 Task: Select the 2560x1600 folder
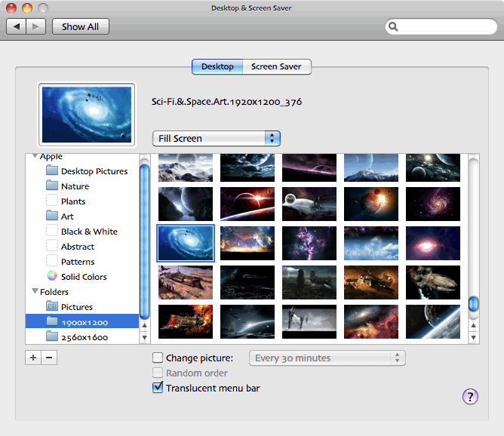click(82, 336)
